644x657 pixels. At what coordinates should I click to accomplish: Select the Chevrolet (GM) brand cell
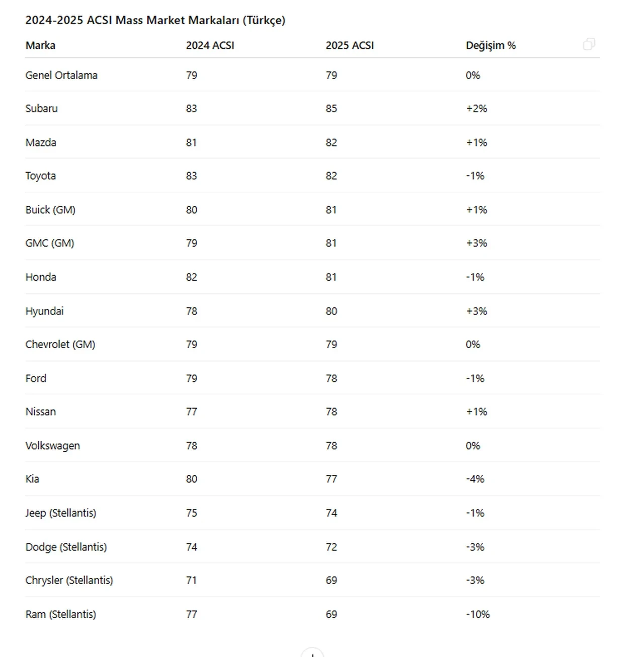[60, 345]
